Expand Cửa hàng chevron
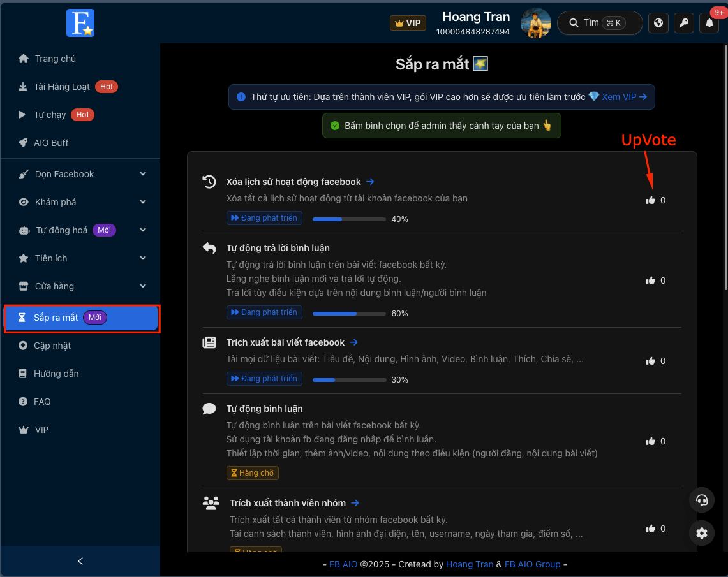Viewport: 728px width, 577px height. (x=143, y=286)
